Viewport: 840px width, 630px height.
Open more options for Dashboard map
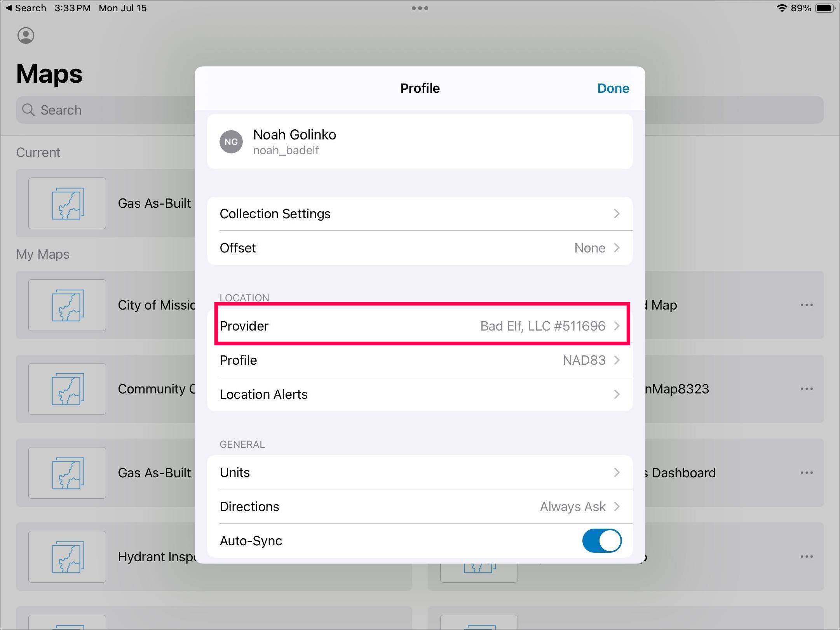pos(806,473)
